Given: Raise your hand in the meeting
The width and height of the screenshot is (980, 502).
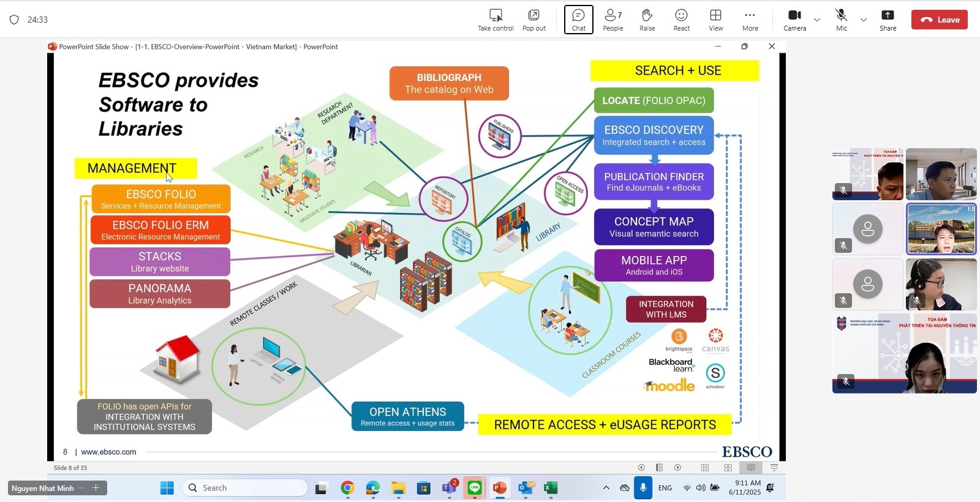Looking at the screenshot, I should point(647,20).
